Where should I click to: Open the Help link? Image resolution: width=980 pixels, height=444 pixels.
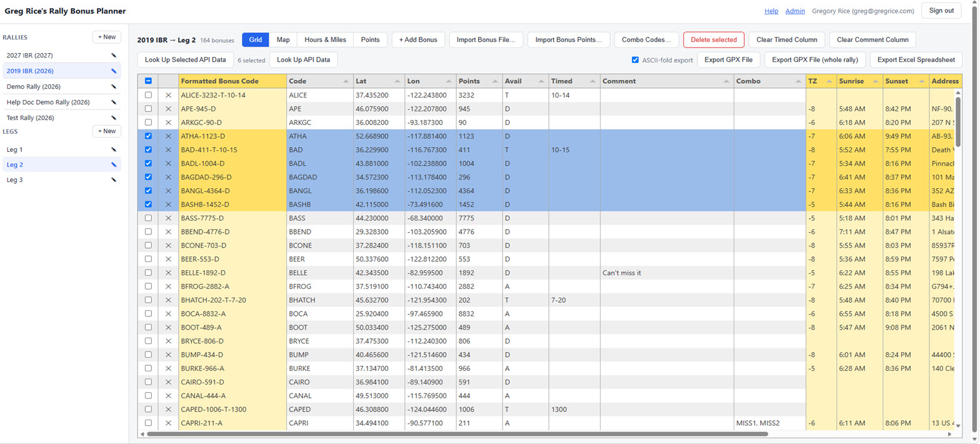(x=771, y=11)
